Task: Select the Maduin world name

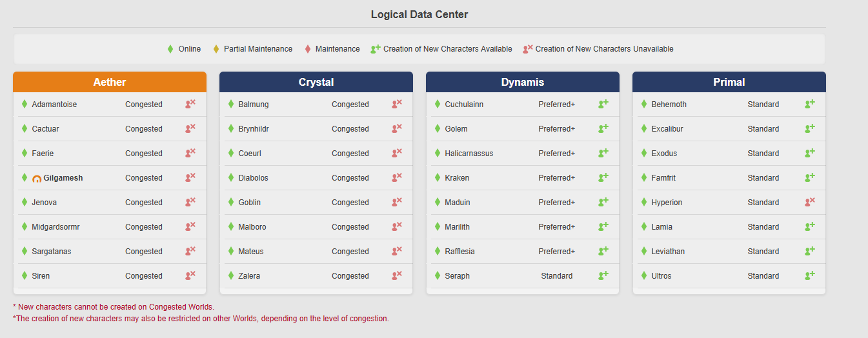Action: (458, 203)
